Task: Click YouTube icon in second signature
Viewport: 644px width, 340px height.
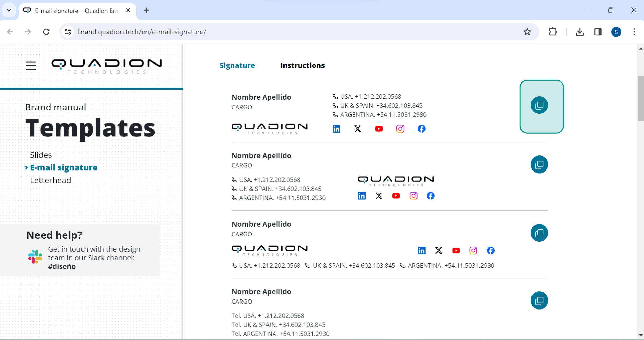Action: (x=396, y=196)
